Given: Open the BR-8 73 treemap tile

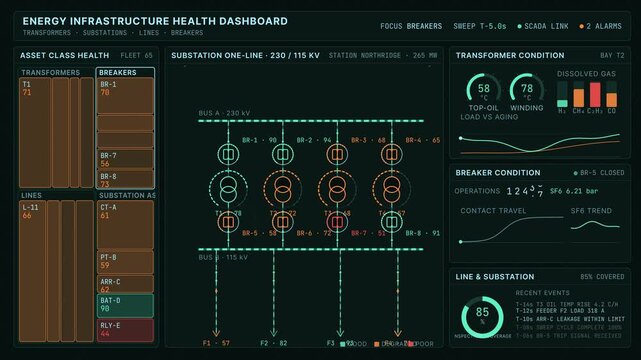Looking at the screenshot, I should pos(125,180).
